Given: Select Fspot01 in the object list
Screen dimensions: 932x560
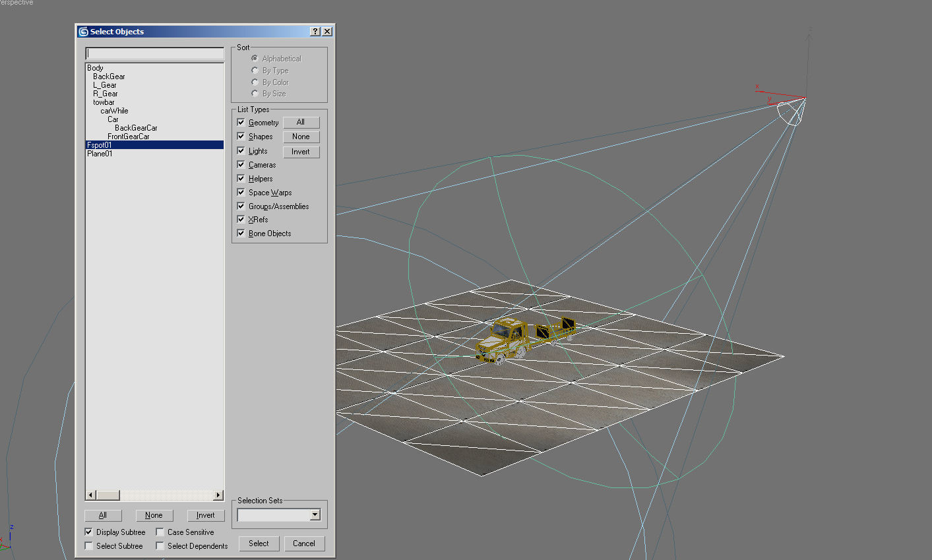Looking at the screenshot, I should tap(155, 145).
